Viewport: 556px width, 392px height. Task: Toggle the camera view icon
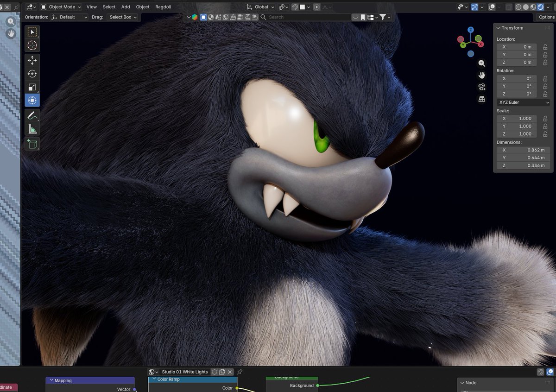(x=482, y=87)
